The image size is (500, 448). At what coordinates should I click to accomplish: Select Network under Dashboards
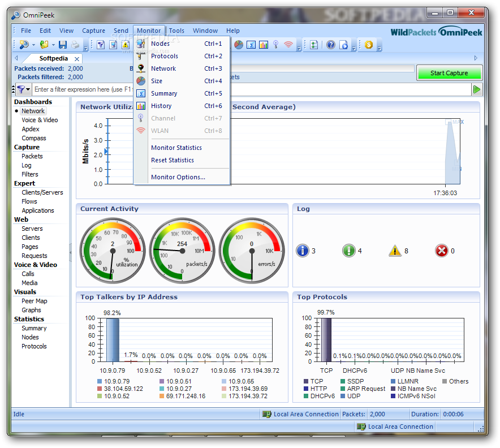click(x=33, y=111)
